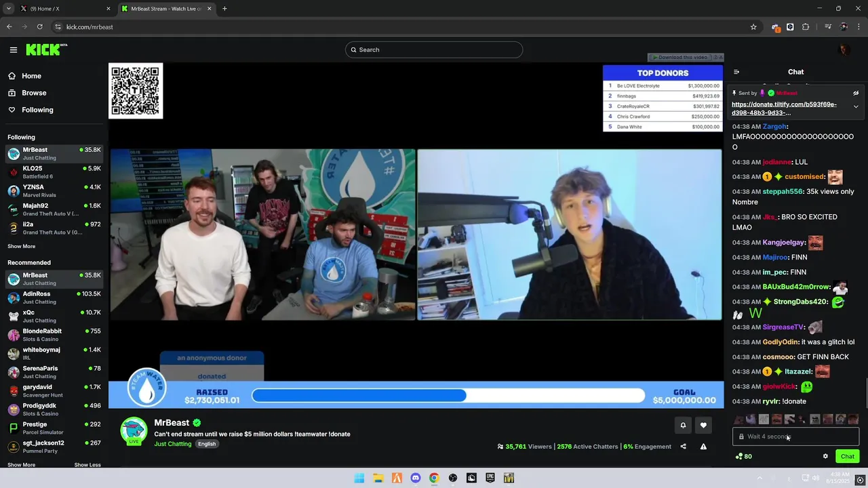Open BlondeRabbit recommended channel
The width and height of the screenshot is (868, 488).
54,335
